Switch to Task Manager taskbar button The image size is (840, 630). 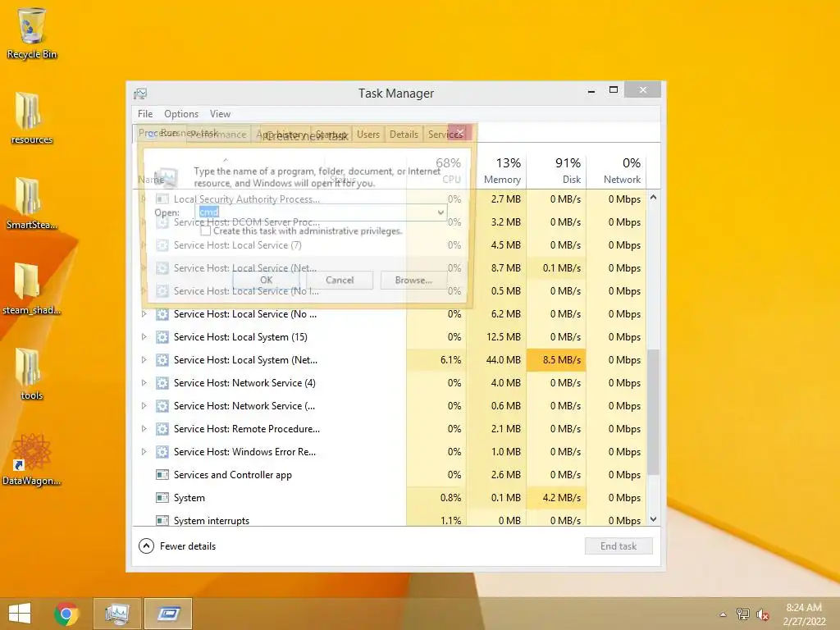(x=117, y=614)
